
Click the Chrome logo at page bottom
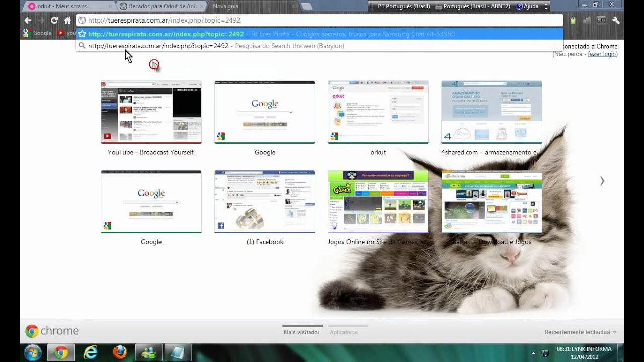click(x=52, y=331)
